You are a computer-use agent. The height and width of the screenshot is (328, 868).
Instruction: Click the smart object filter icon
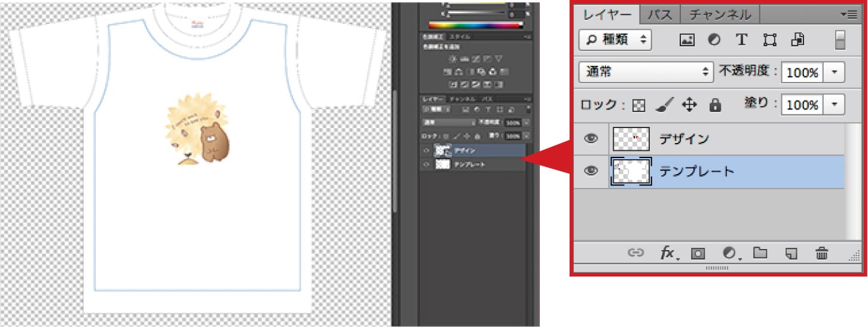(x=797, y=40)
